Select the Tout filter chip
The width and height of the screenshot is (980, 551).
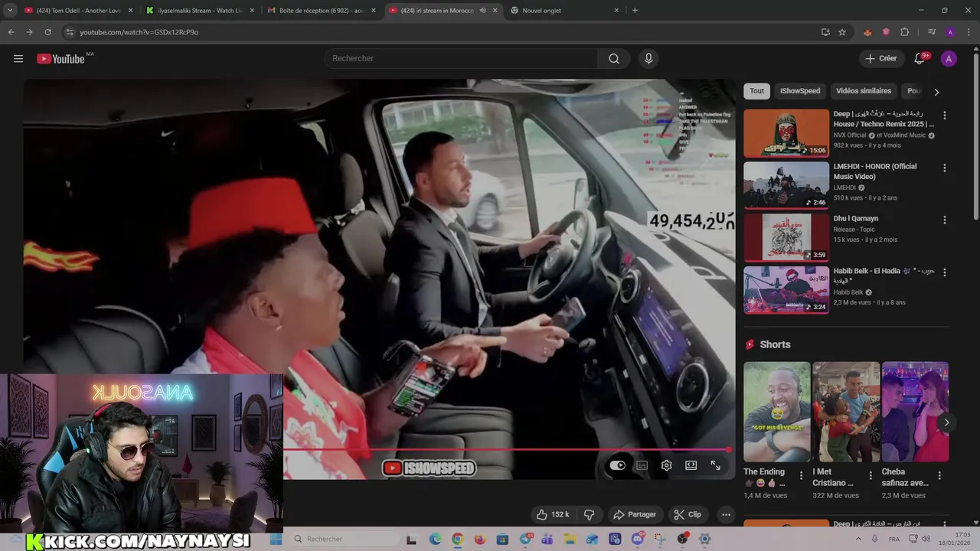click(x=756, y=91)
